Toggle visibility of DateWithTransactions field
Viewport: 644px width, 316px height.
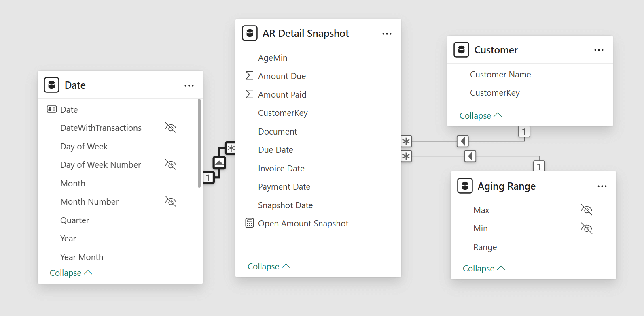pyautogui.click(x=171, y=128)
